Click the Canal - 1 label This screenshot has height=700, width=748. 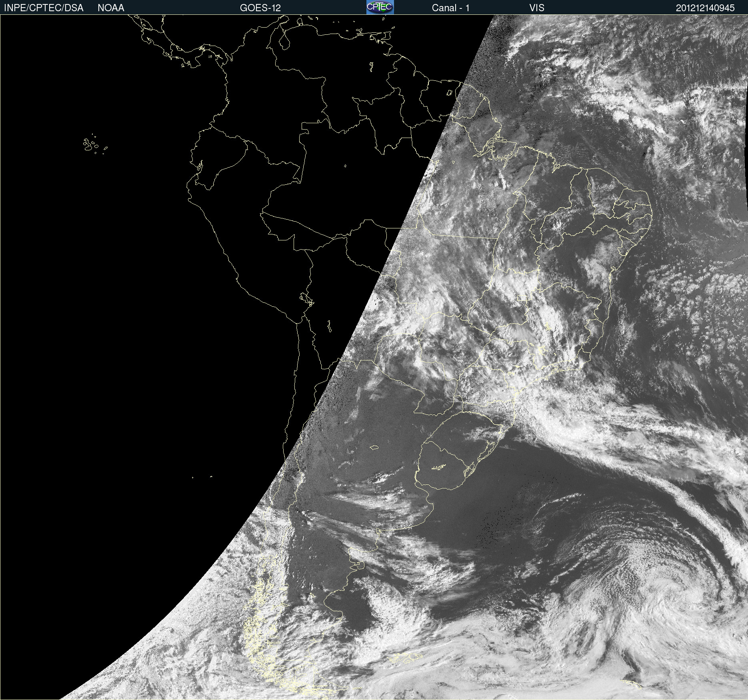[450, 8]
